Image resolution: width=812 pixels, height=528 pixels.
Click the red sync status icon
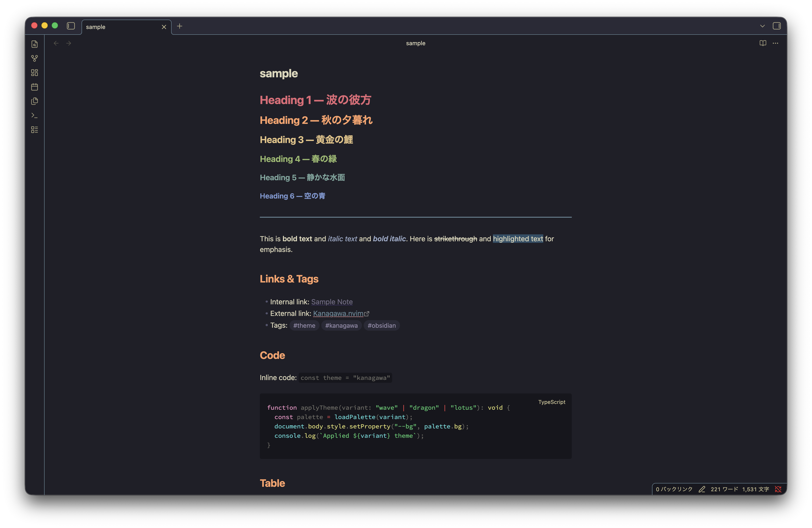(x=778, y=489)
